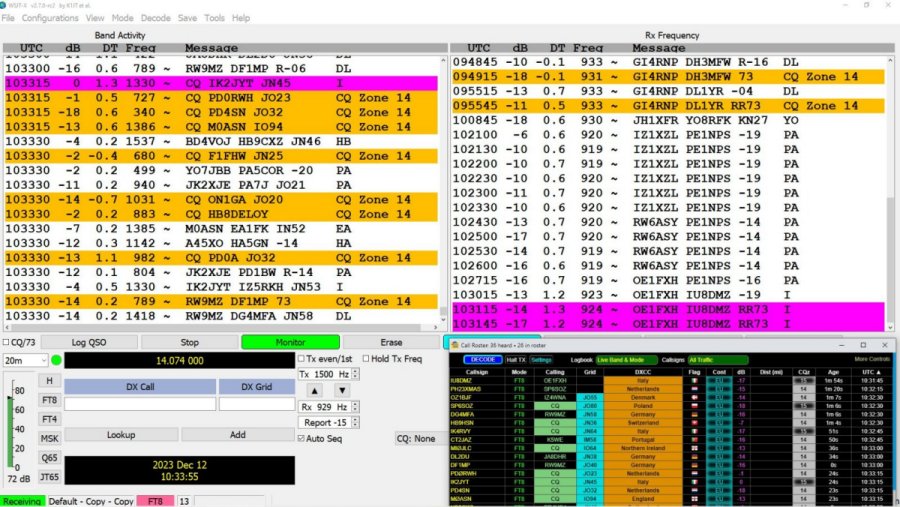The height and width of the screenshot is (507, 900).
Task: Click the Lookup button
Action: point(121,435)
